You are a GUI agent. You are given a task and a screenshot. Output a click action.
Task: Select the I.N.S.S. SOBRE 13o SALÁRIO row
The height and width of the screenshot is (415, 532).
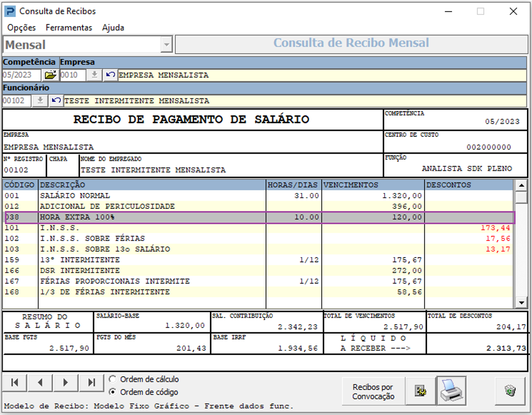(258, 249)
